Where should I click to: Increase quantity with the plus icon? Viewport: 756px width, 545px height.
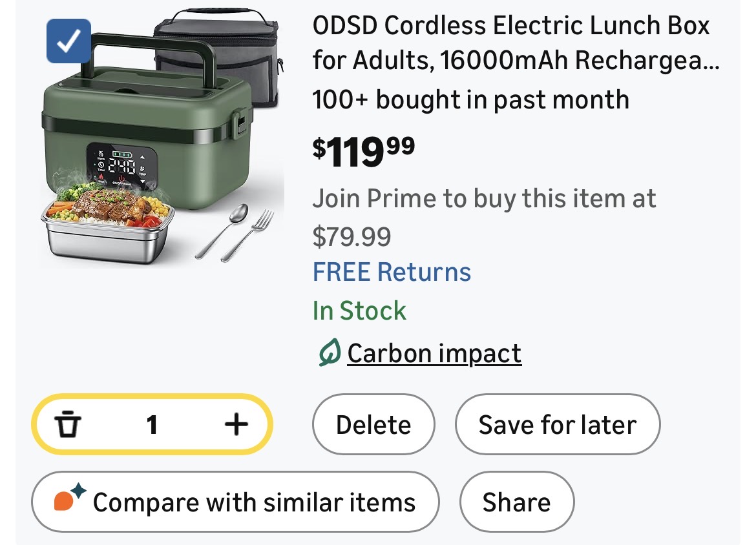236,425
